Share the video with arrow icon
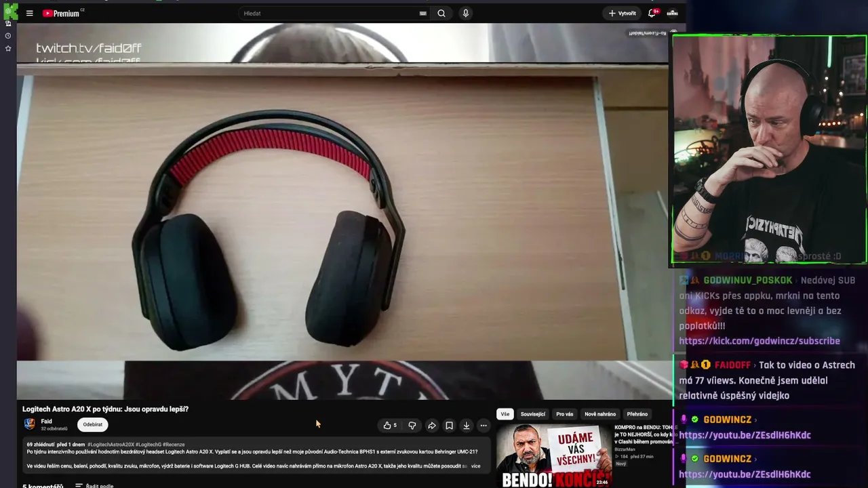868x488 pixels. tap(431, 426)
